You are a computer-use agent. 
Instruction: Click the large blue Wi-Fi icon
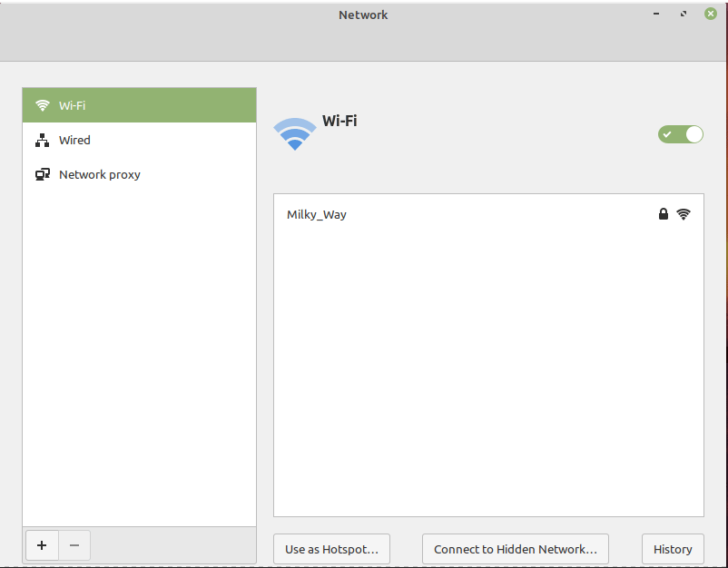295,133
